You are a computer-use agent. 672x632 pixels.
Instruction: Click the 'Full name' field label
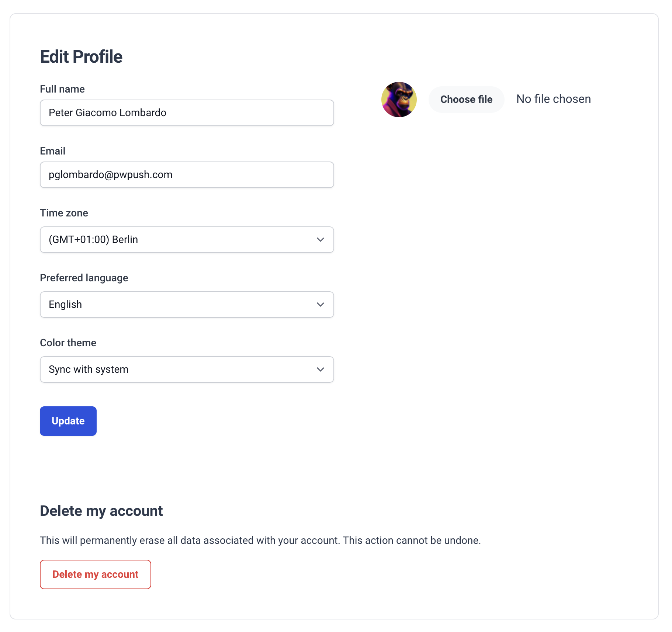pyautogui.click(x=62, y=89)
